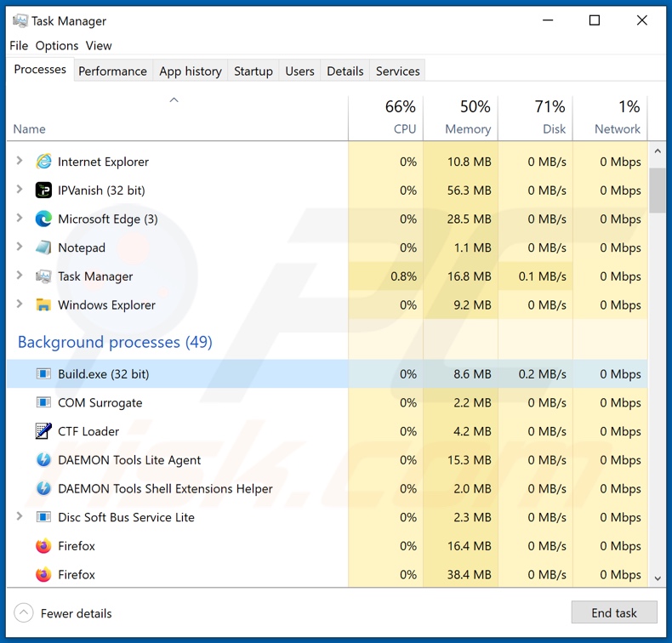The image size is (672, 643).
Task: Toggle sort order via the Name column arrow
Action: (x=174, y=100)
